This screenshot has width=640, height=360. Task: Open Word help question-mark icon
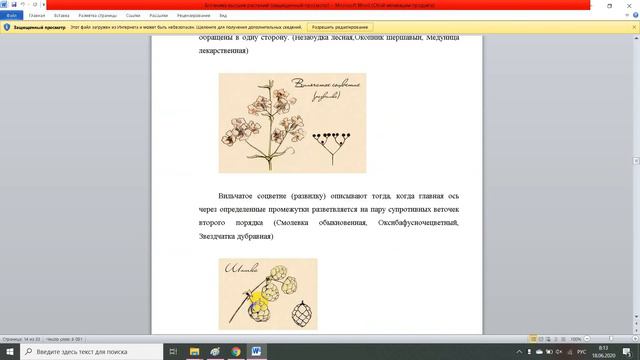pos(636,15)
